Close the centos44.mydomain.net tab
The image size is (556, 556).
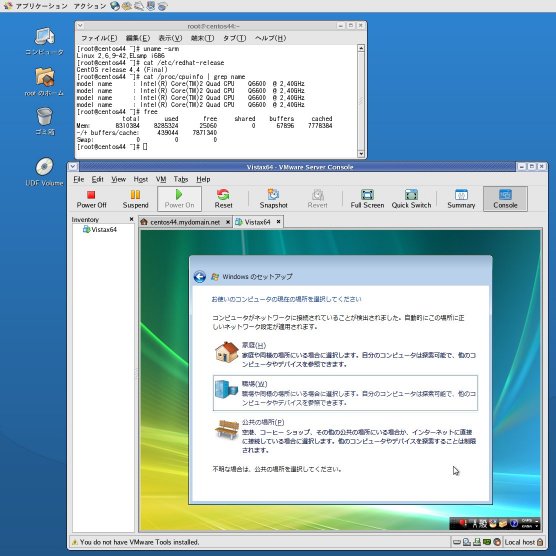(228, 222)
